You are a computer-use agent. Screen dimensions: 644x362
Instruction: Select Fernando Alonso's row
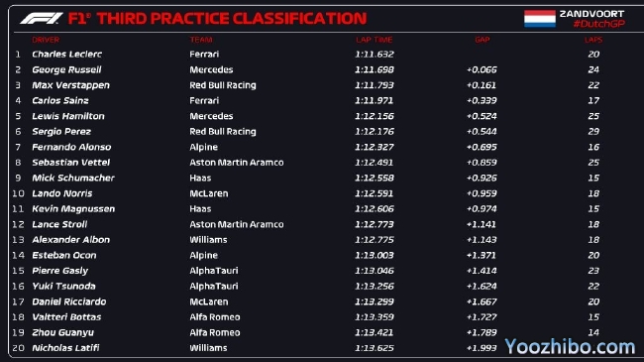pyautogui.click(x=307, y=147)
